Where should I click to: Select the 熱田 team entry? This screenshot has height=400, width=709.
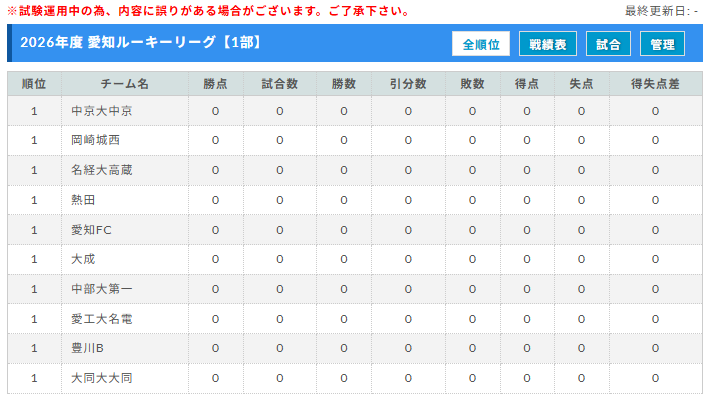coord(83,200)
